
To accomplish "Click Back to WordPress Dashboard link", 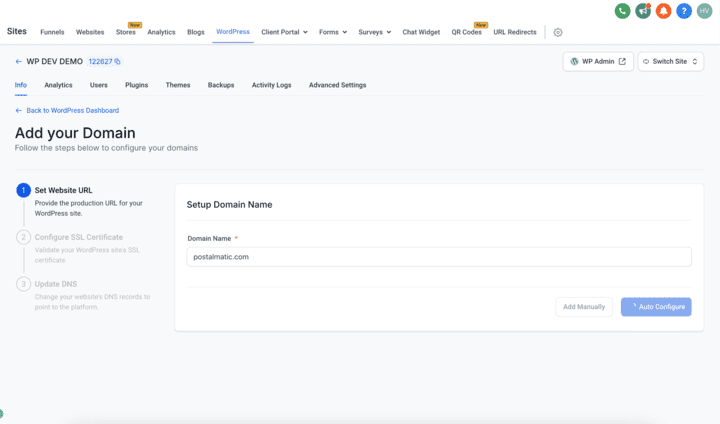I will coord(73,110).
